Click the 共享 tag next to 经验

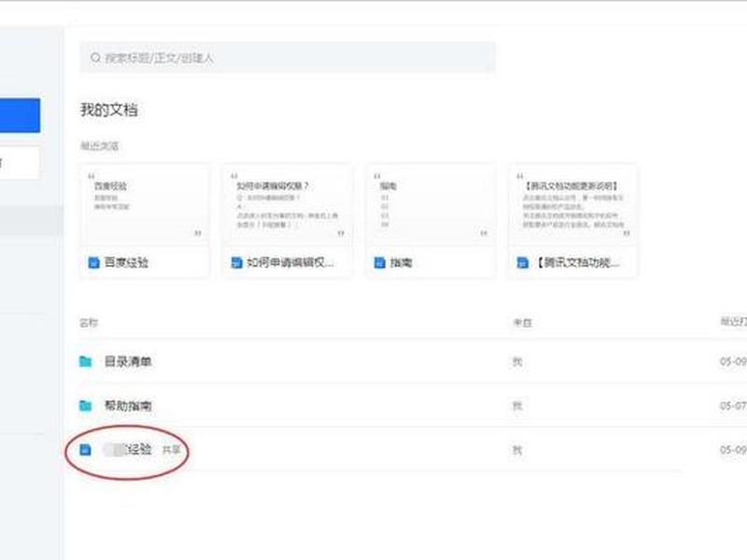(172, 450)
